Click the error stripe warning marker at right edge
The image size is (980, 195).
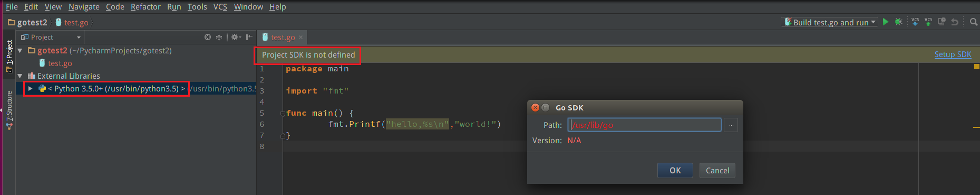click(x=976, y=127)
